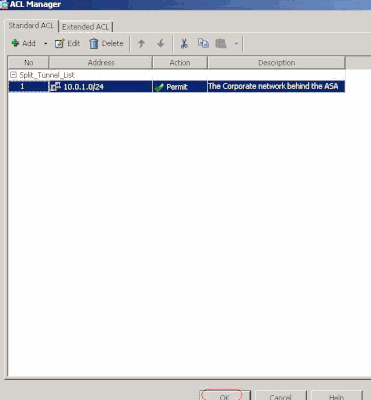
Task: Click the network icon beside 10.0.1.0/24
Action: click(x=56, y=87)
